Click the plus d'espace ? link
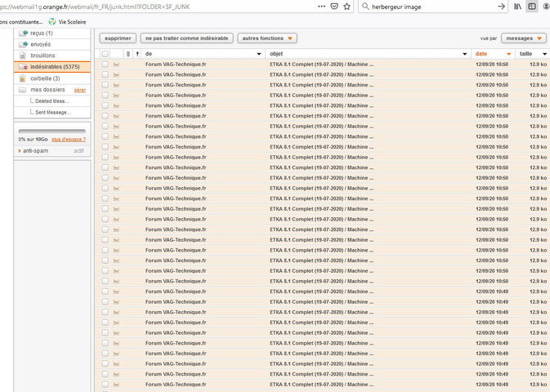Screen dimensions: 550x392 pyautogui.click(x=69, y=140)
